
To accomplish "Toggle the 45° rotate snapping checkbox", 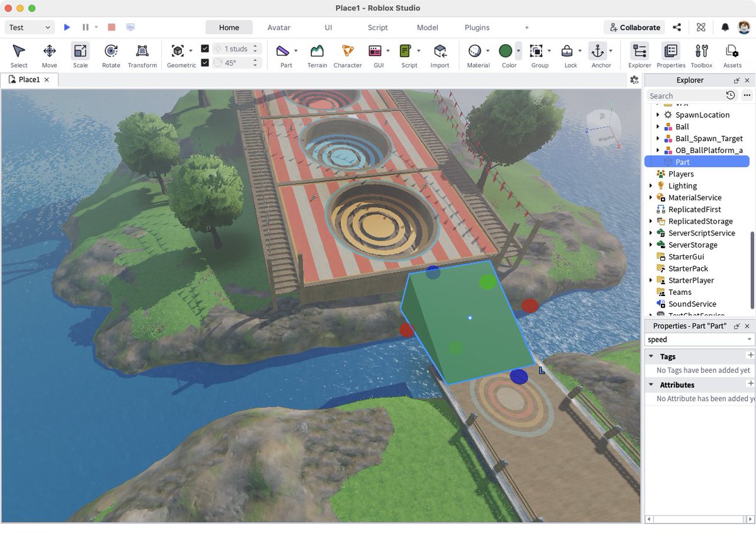I will [x=205, y=62].
